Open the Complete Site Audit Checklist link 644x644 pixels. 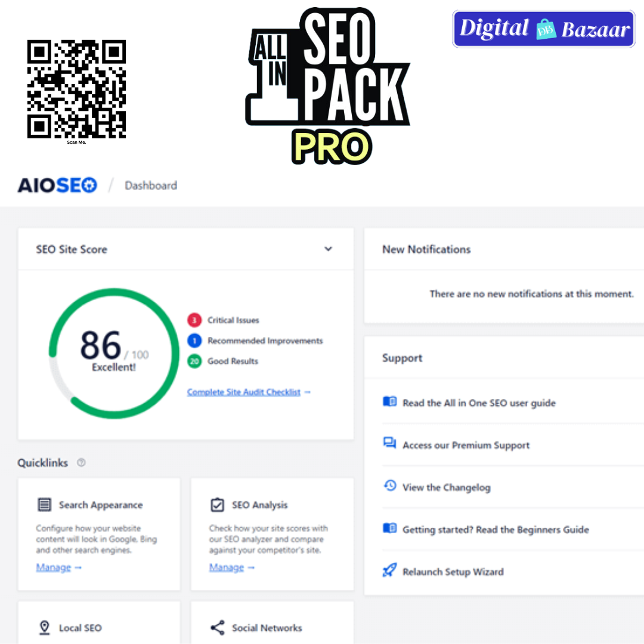point(249,392)
